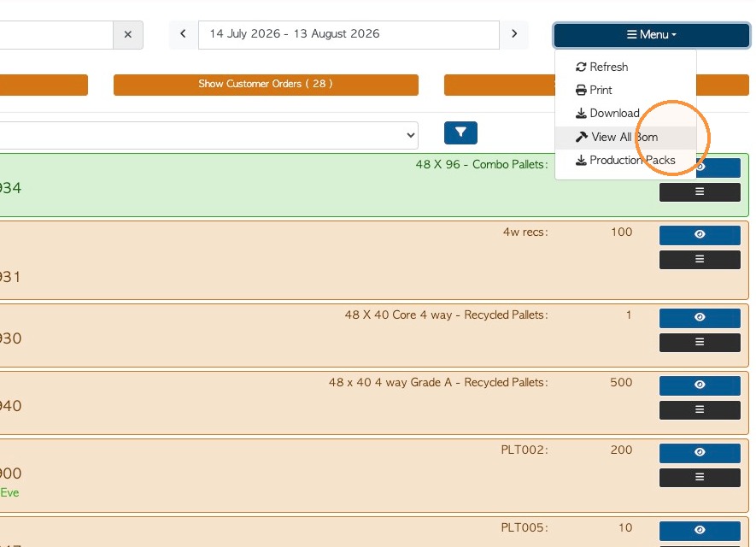Click quantity 100 in 4w recs row
This screenshot has width=756, height=547.
pyautogui.click(x=622, y=232)
